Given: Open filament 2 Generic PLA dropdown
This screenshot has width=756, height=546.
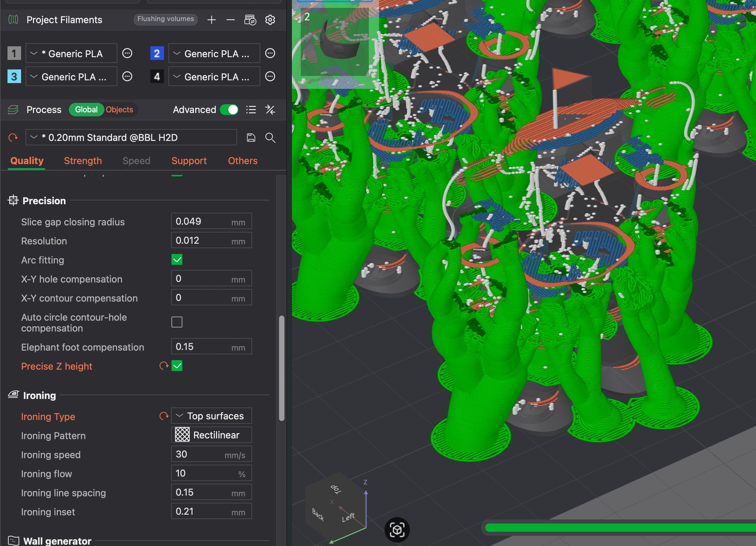Looking at the screenshot, I should click(x=214, y=53).
